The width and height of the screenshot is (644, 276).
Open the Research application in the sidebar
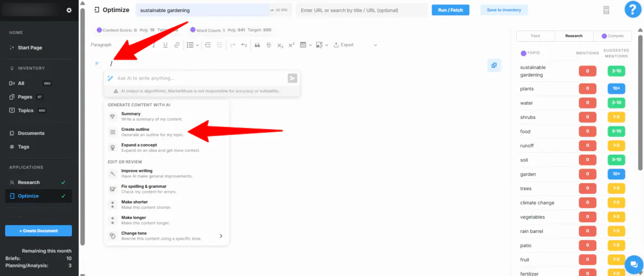click(x=39, y=182)
